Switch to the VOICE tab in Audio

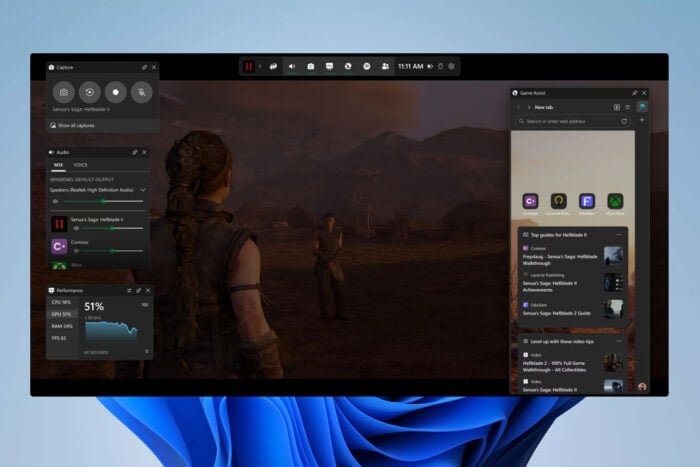point(80,165)
